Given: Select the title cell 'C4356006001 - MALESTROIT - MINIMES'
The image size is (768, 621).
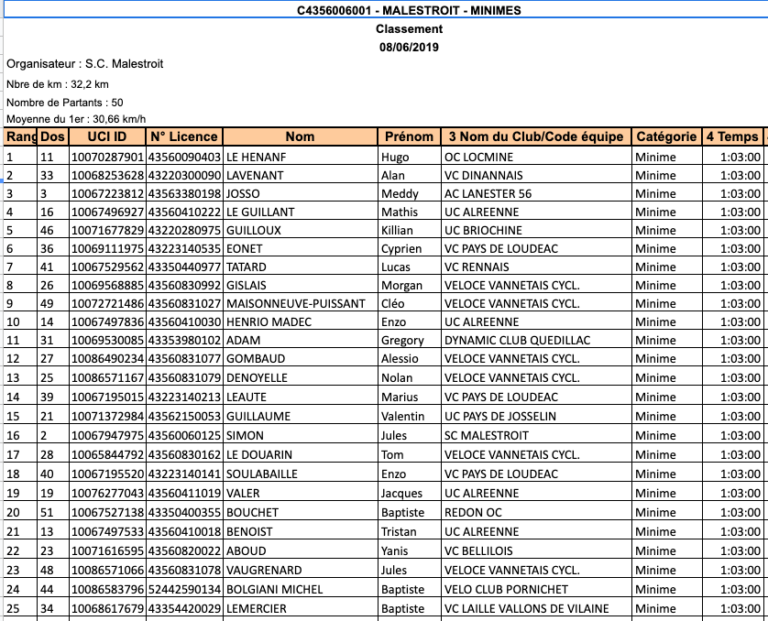Looking at the screenshot, I should click(409, 11).
